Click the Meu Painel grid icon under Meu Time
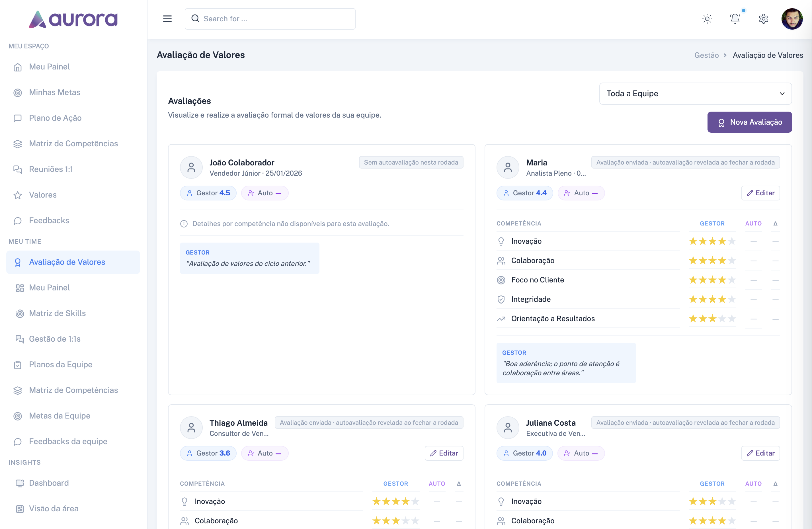This screenshot has height=529, width=812. coord(20,288)
